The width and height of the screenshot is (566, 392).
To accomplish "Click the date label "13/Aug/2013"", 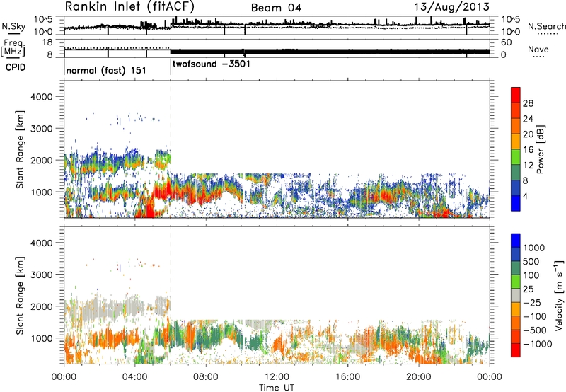I will tap(451, 7).
